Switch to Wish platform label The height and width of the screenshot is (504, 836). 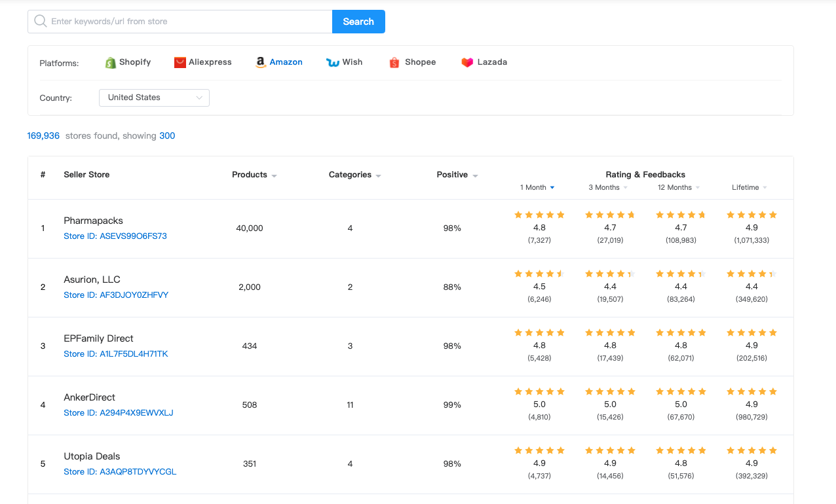click(x=352, y=62)
